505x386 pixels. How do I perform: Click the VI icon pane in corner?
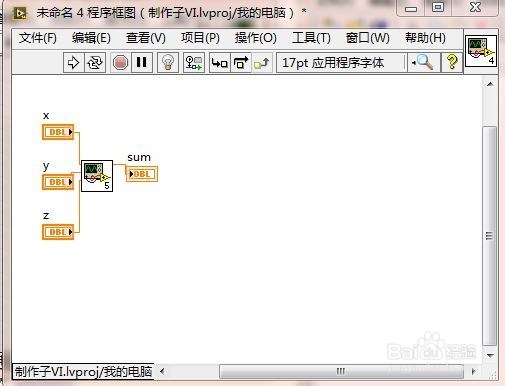(x=481, y=51)
